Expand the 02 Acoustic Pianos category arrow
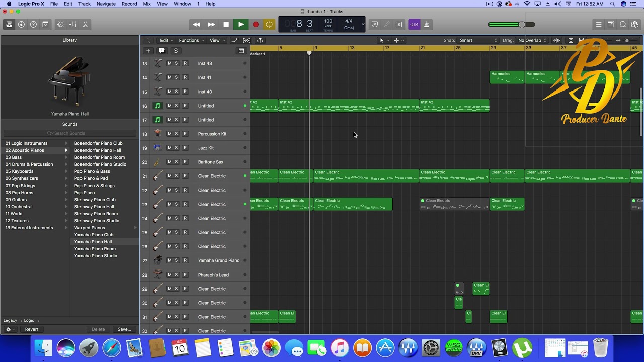The width and height of the screenshot is (644, 362). click(66, 150)
